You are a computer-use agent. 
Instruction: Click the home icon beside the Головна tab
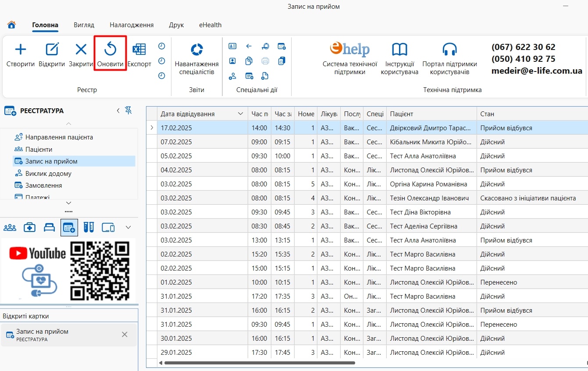[x=12, y=25]
